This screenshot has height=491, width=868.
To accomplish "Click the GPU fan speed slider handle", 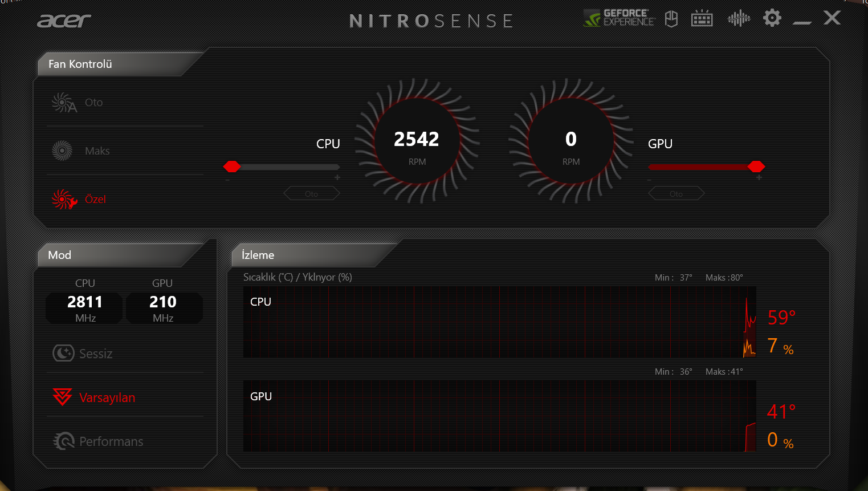I will click(756, 167).
